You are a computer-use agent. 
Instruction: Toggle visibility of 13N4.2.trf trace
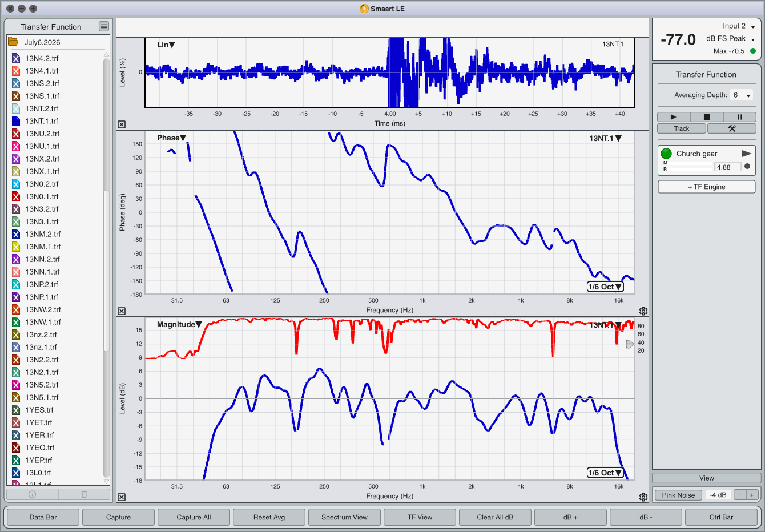click(x=16, y=58)
